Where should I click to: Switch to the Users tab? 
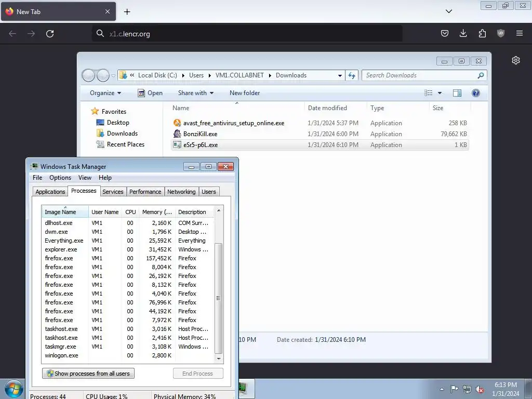(209, 192)
